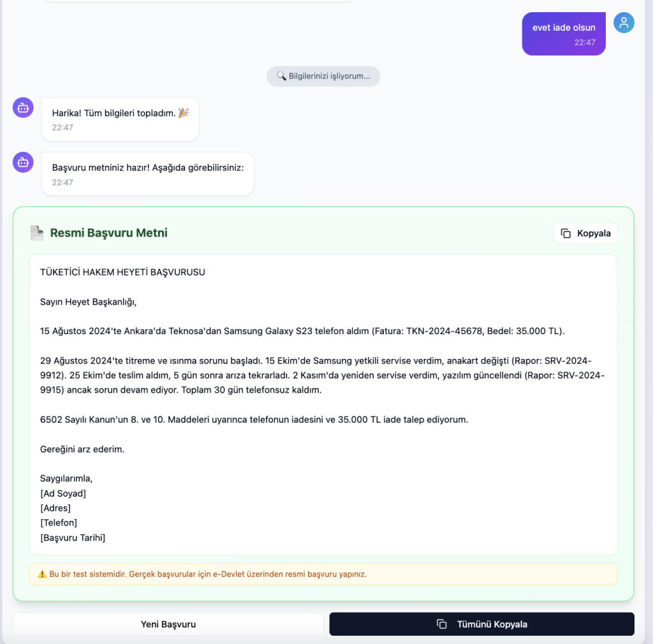The image size is (653, 644).
Task: Click the "[Telefon]" placeholder
Action: coord(59,523)
